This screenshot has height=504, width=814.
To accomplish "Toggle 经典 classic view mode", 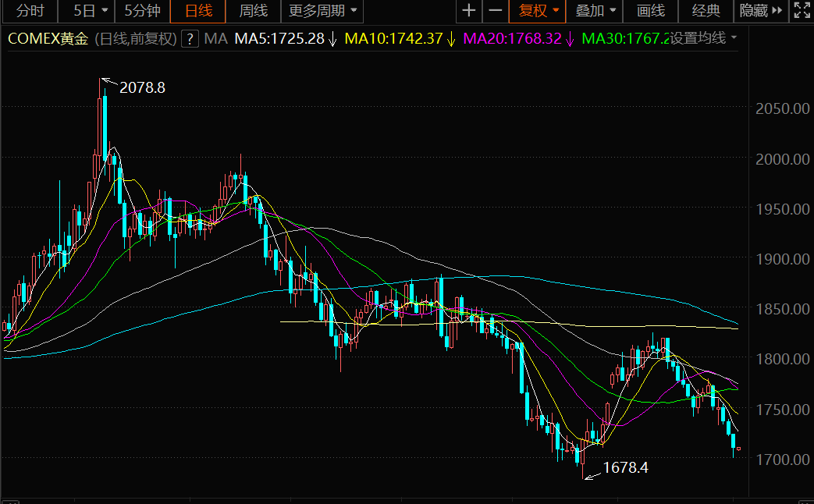I will click(706, 11).
